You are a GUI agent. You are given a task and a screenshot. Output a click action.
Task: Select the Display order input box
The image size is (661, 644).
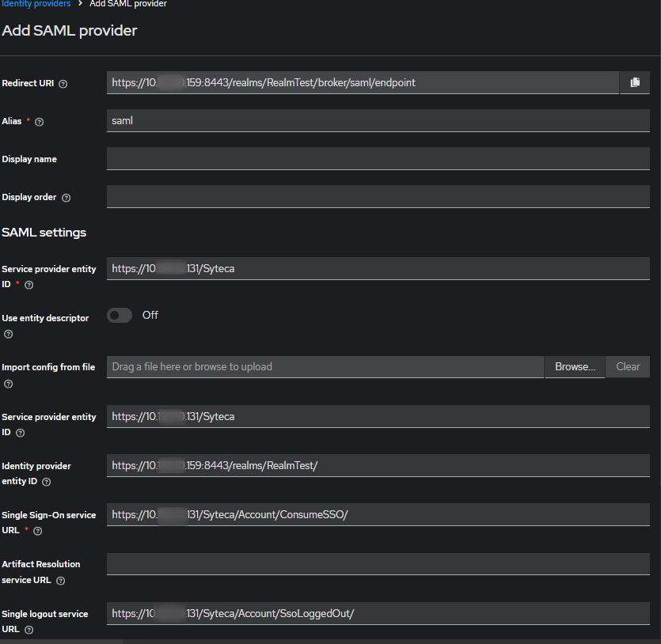378,196
